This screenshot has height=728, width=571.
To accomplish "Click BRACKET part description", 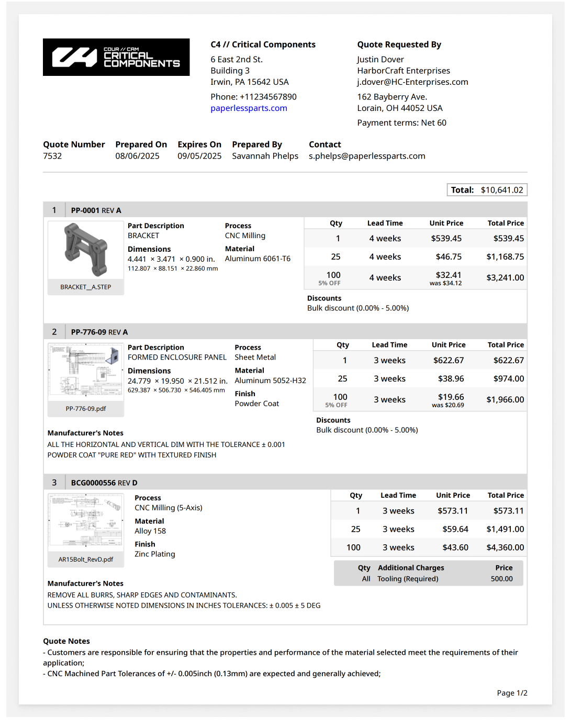I will click(143, 236).
